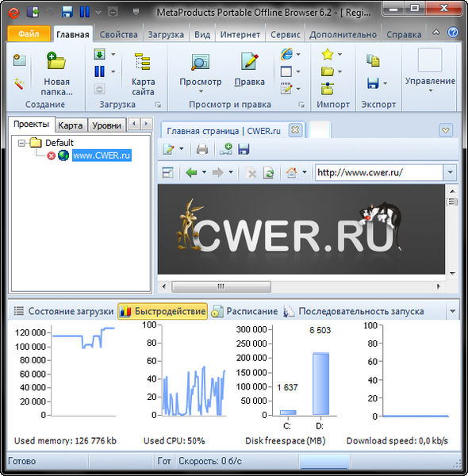
Task: Click save page icon in browser toolbar
Action: tap(244, 149)
